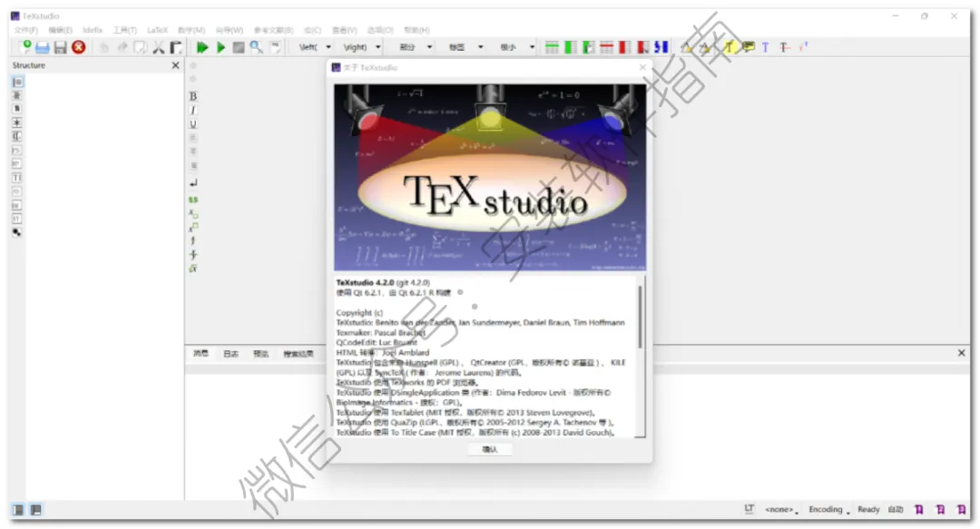Click the blue T text icon
The image size is (980, 529).
[765, 47]
